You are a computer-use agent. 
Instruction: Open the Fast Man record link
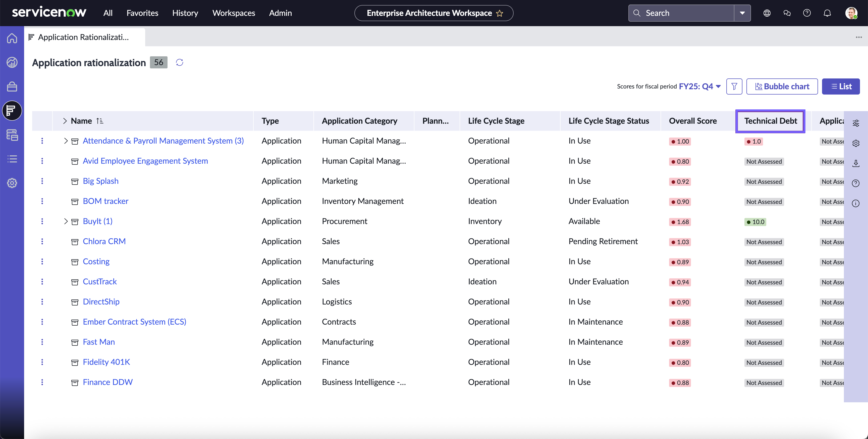point(99,342)
